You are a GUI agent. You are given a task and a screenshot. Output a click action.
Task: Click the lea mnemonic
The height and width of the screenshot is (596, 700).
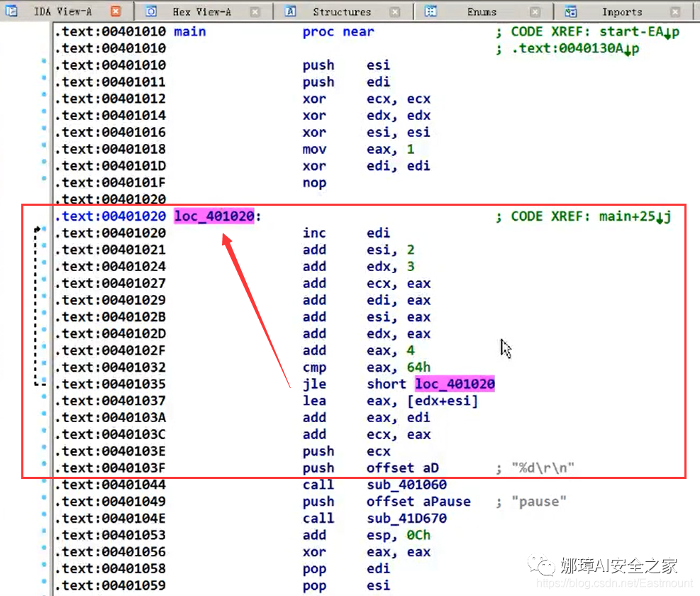314,401
